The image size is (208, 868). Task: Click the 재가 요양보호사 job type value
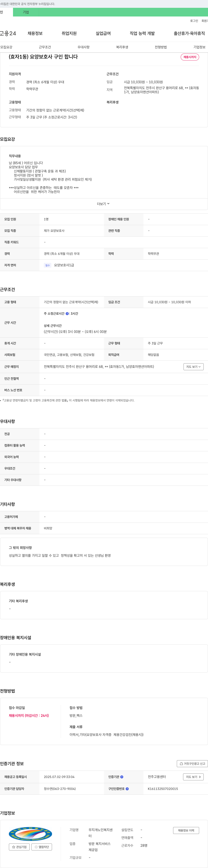click(54, 231)
